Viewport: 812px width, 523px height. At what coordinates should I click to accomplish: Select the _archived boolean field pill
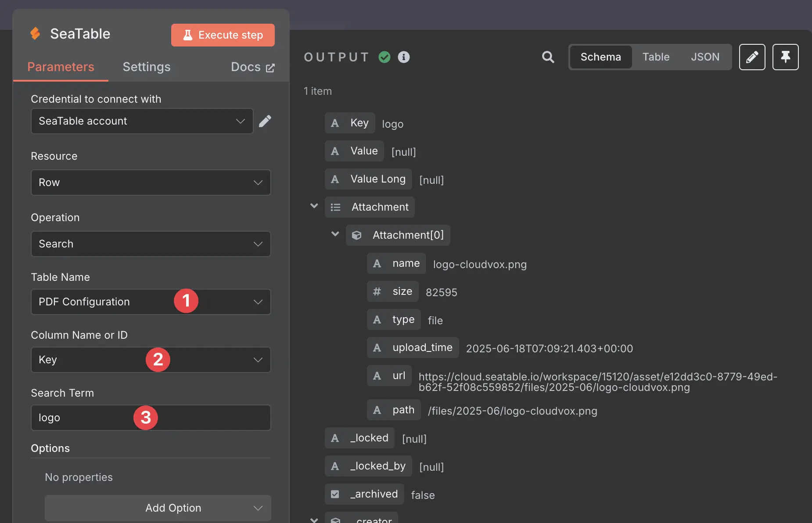click(364, 494)
